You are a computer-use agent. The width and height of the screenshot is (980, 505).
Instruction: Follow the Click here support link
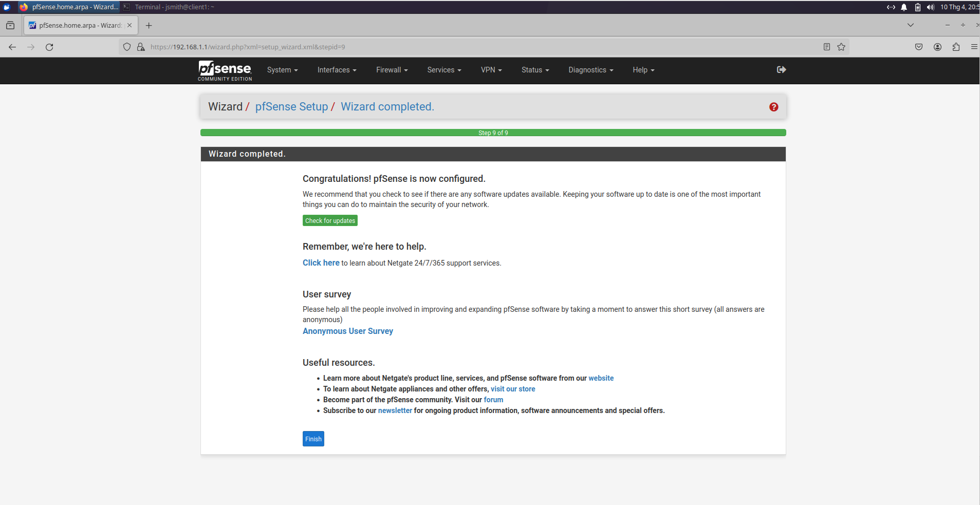[x=321, y=263]
